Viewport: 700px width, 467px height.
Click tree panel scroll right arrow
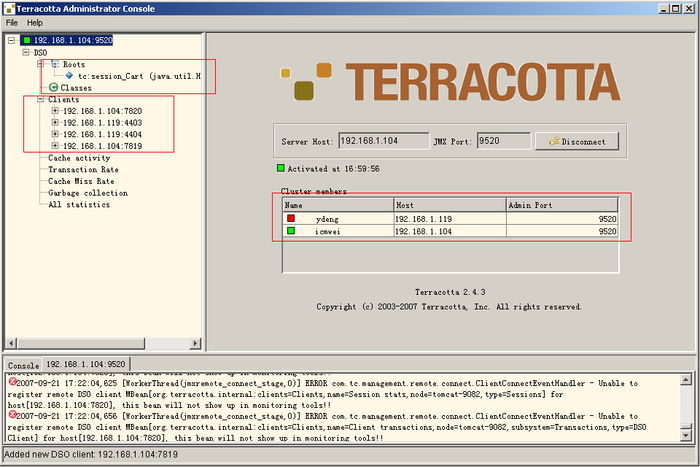tap(196, 343)
